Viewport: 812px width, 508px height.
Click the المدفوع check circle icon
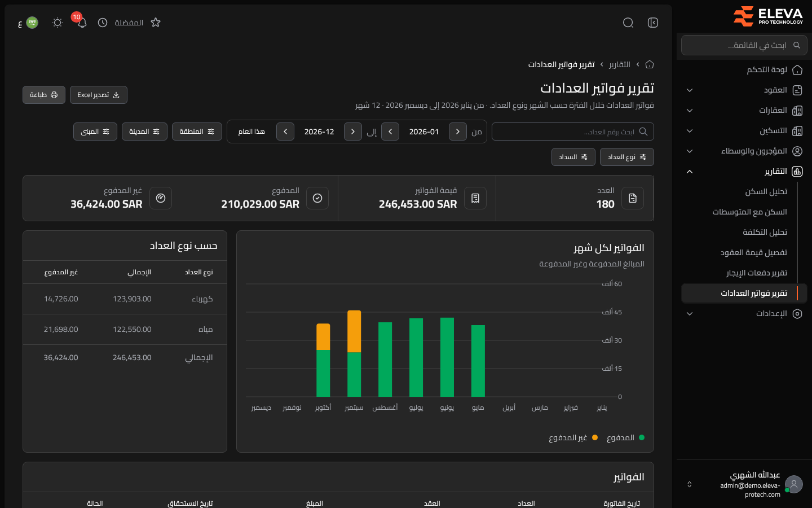pyautogui.click(x=317, y=198)
